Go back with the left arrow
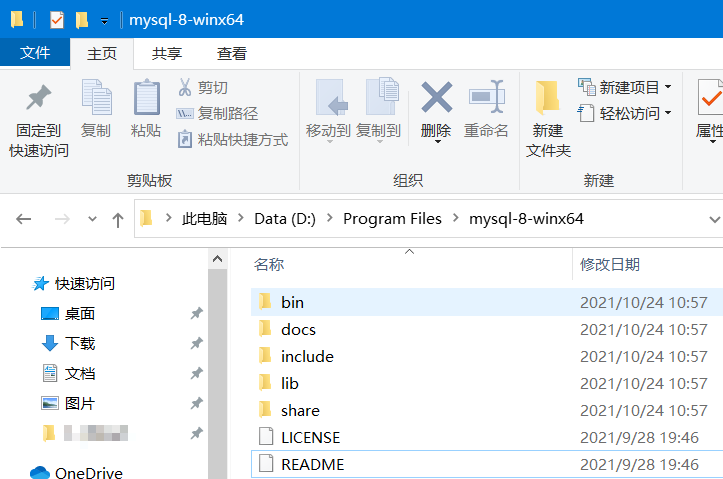 point(24,219)
